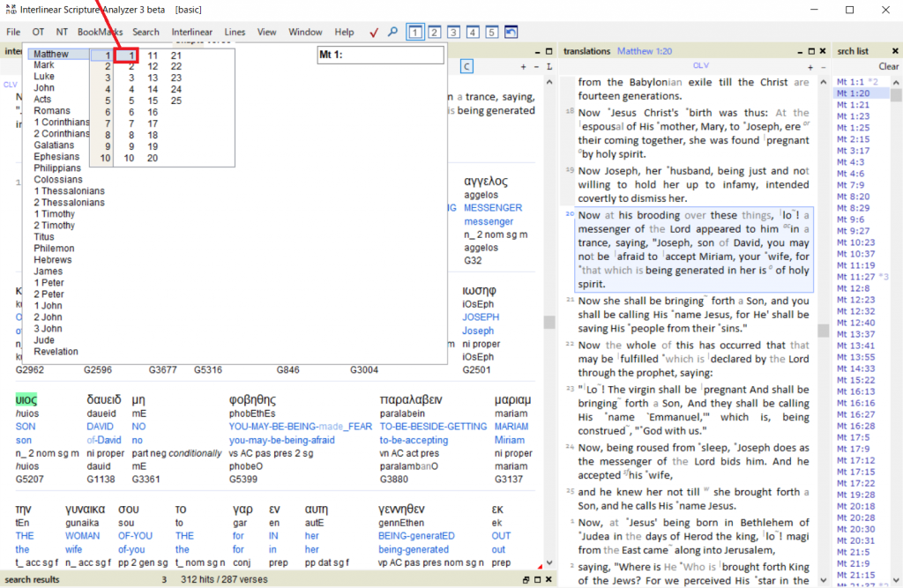Restore the search results panel
The height and width of the screenshot is (588, 903).
[x=526, y=579]
